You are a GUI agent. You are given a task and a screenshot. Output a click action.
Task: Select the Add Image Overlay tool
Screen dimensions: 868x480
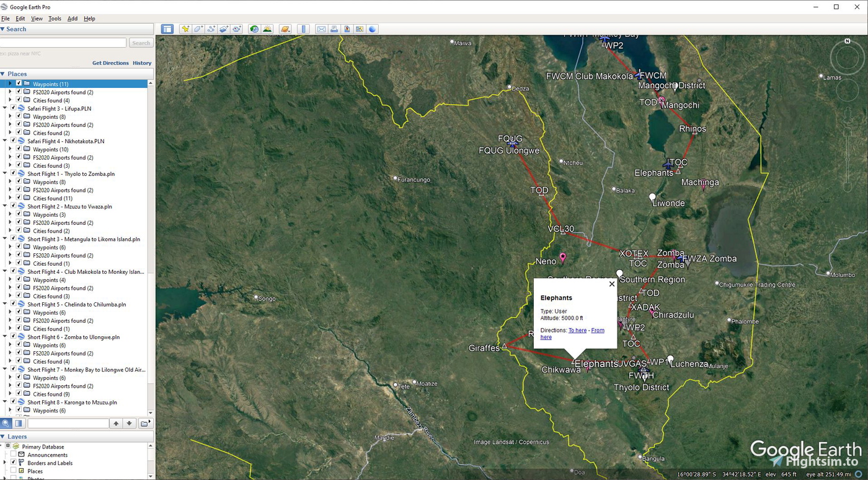pos(223,29)
